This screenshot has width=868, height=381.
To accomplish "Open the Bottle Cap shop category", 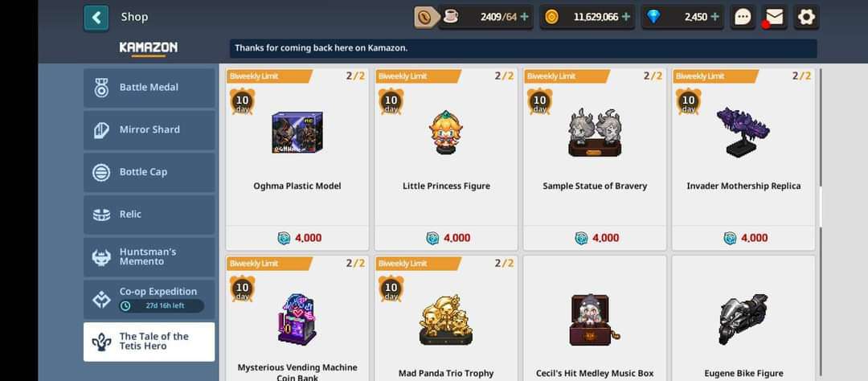I will 149,172.
